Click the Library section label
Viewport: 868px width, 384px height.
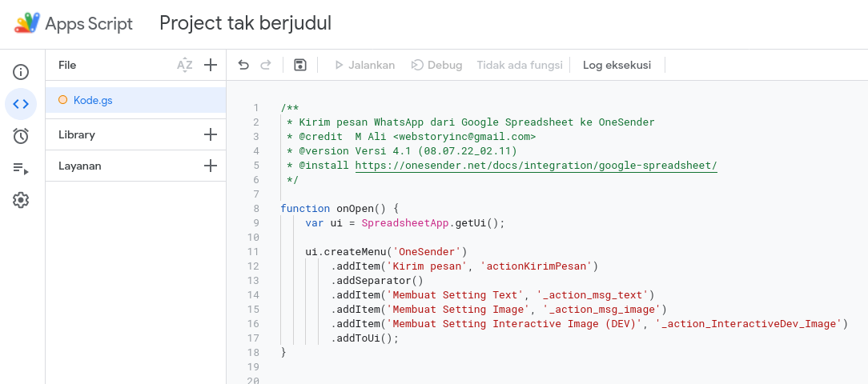click(76, 134)
